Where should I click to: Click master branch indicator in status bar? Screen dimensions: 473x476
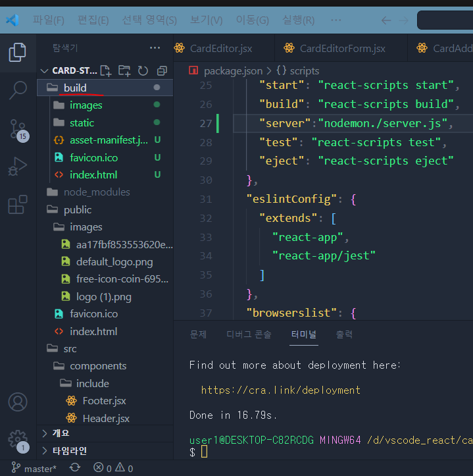coord(34,468)
